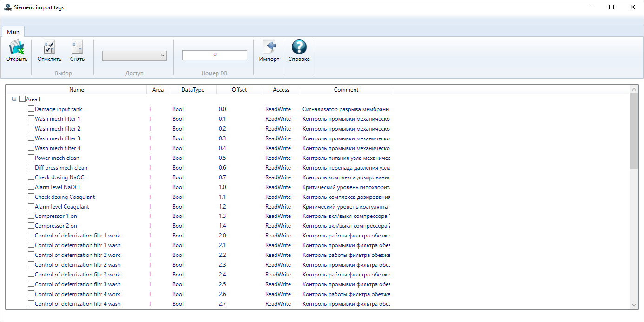Click the Импорт (Import) arrow icon
The image size is (644, 322).
click(x=269, y=47)
